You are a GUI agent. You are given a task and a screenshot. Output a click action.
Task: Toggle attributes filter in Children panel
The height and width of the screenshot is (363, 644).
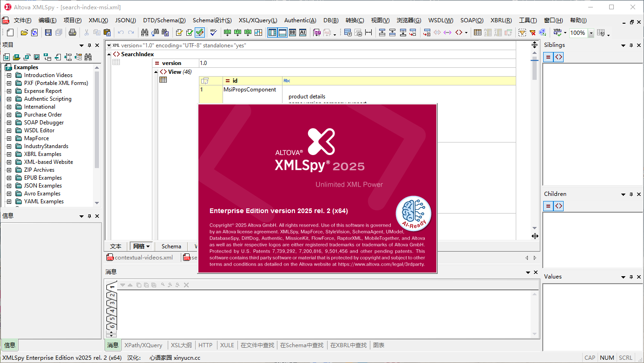548,206
